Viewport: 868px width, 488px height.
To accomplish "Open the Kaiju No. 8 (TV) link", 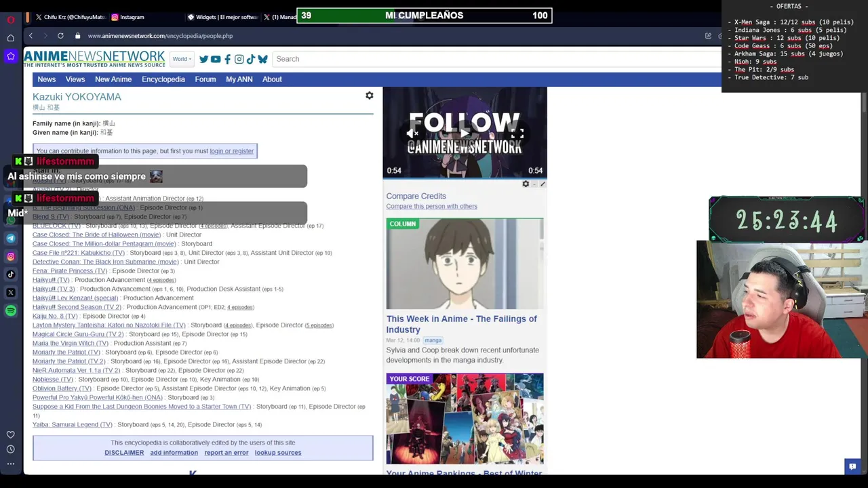I will [x=55, y=316].
